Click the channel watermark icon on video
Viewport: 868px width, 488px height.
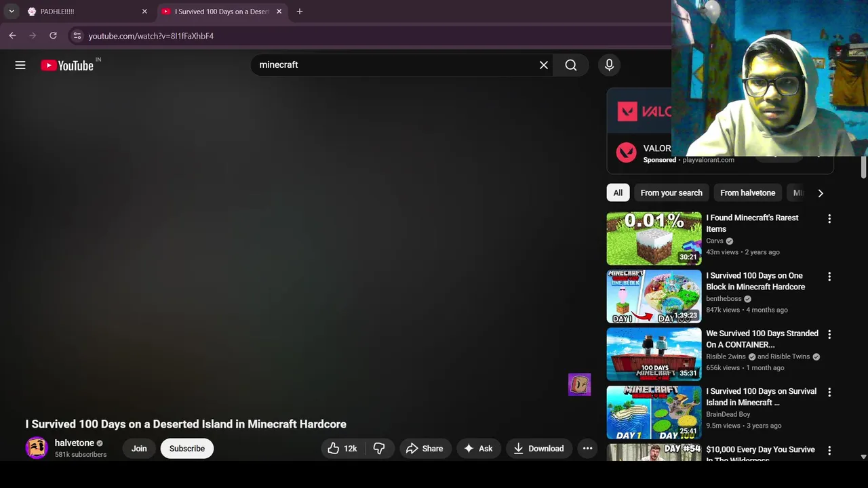point(580,384)
